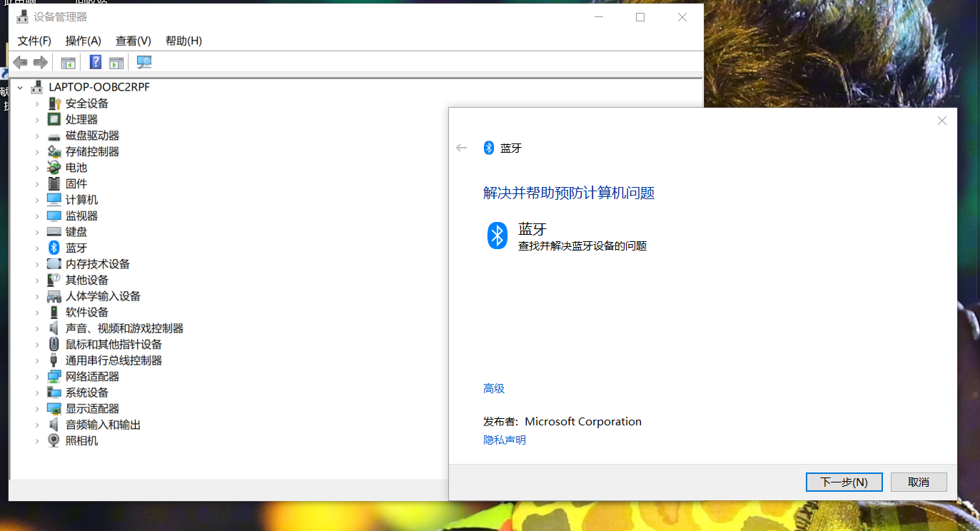
Task: Click the 照相机 webcam icon
Action: tap(54, 440)
